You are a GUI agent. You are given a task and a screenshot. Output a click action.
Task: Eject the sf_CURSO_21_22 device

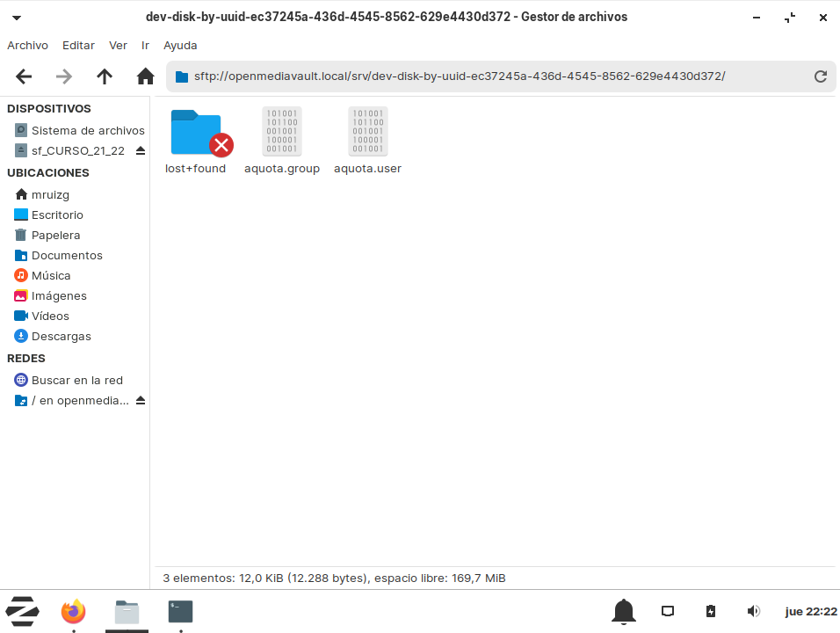[x=141, y=150]
